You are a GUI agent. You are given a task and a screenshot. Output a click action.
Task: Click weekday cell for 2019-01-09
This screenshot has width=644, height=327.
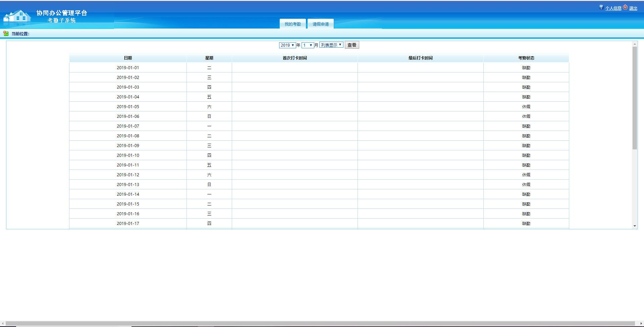click(x=209, y=146)
